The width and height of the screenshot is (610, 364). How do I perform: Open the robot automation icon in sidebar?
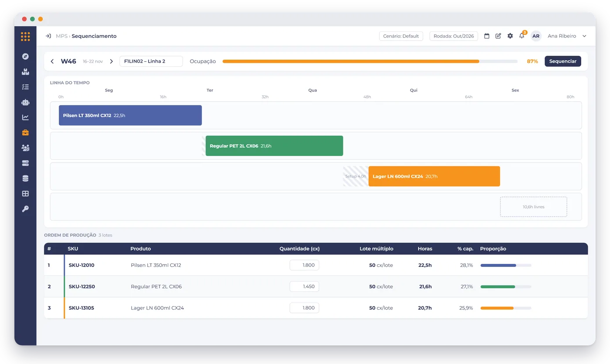point(25,102)
